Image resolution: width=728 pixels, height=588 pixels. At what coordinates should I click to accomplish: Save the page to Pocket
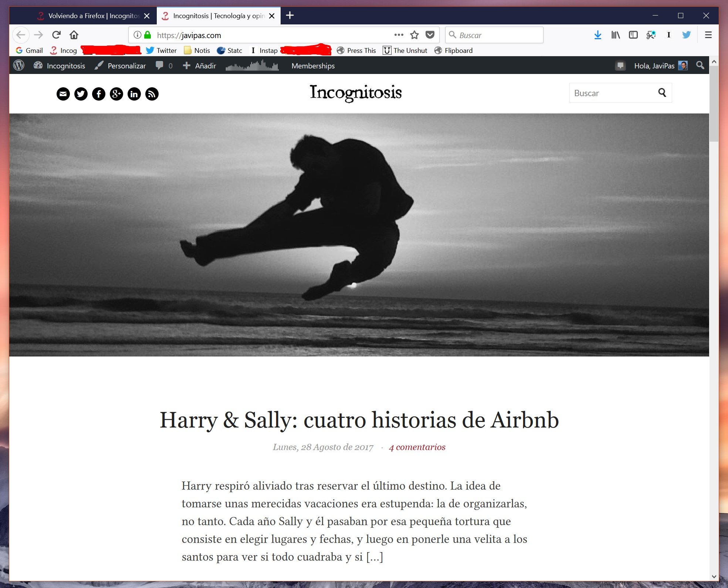tap(430, 35)
